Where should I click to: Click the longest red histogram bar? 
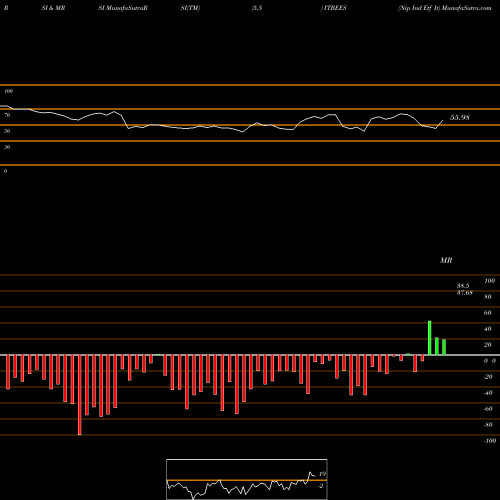click(x=79, y=395)
